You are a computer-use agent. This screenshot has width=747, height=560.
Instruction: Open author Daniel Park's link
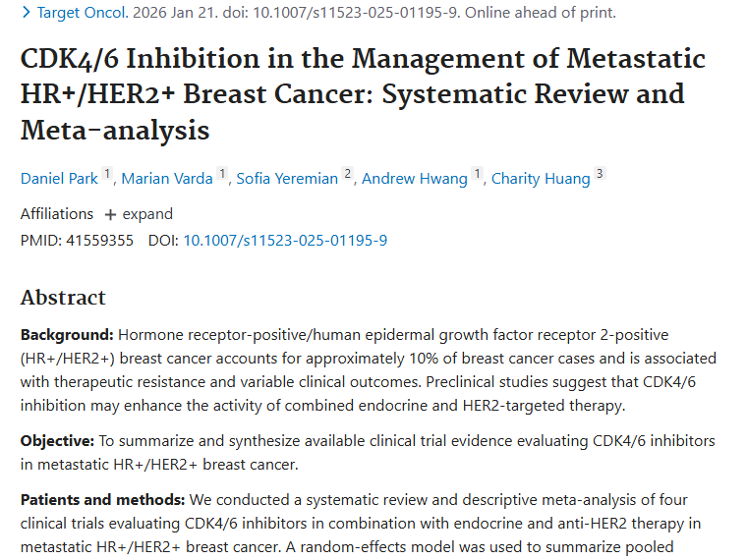tap(60, 178)
